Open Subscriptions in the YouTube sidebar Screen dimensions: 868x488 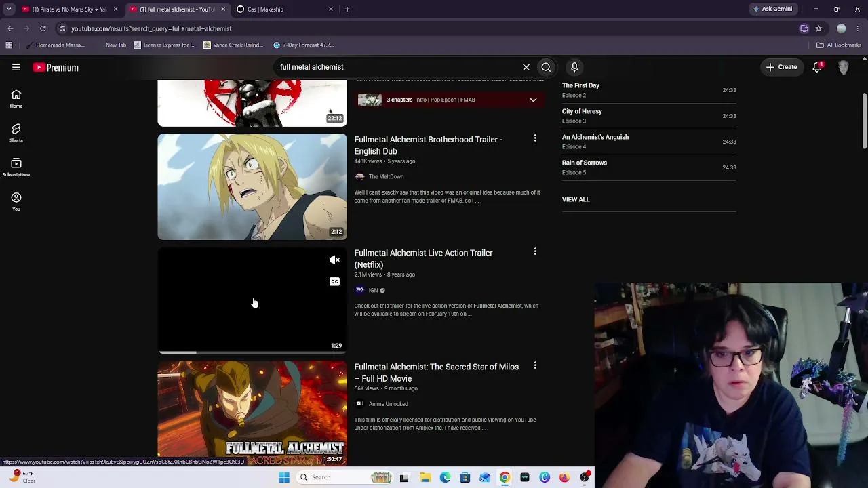point(16,167)
